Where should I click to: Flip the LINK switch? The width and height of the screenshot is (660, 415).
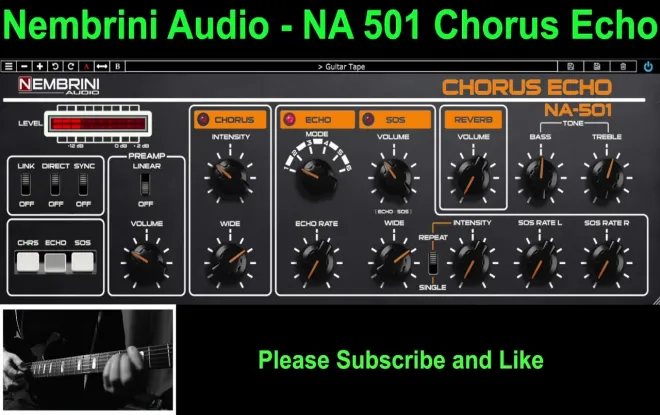[x=26, y=185]
